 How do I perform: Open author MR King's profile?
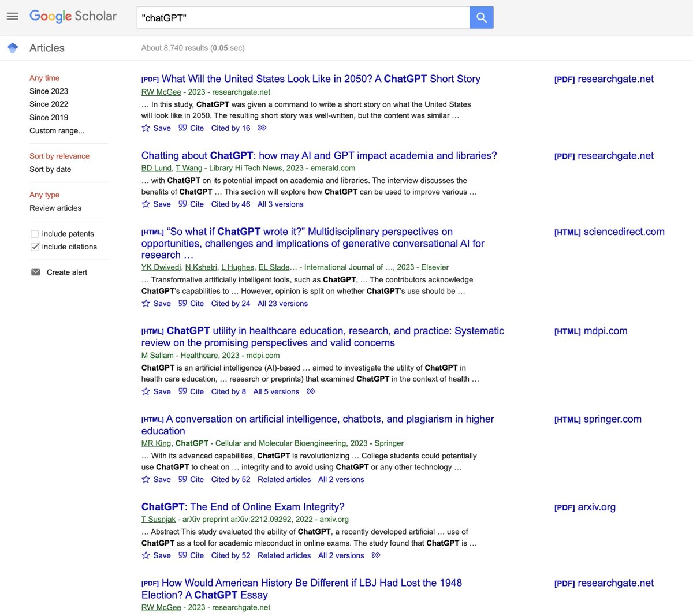(x=157, y=443)
